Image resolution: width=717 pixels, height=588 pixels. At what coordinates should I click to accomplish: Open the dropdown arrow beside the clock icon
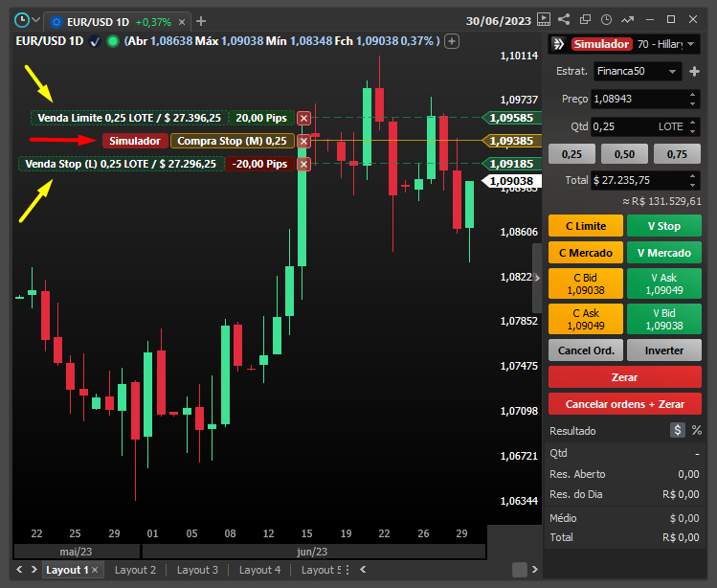coord(36,19)
